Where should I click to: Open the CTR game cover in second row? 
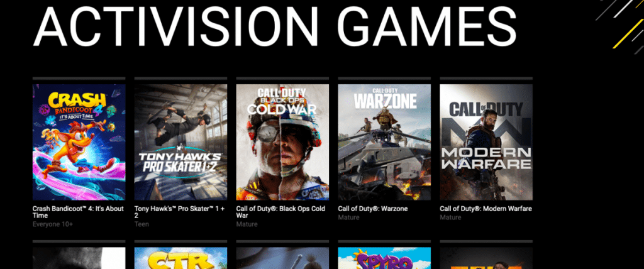180,258
